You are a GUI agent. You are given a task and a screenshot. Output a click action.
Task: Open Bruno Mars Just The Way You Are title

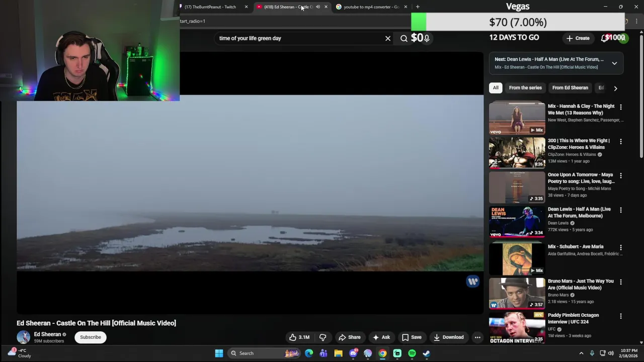click(x=581, y=285)
